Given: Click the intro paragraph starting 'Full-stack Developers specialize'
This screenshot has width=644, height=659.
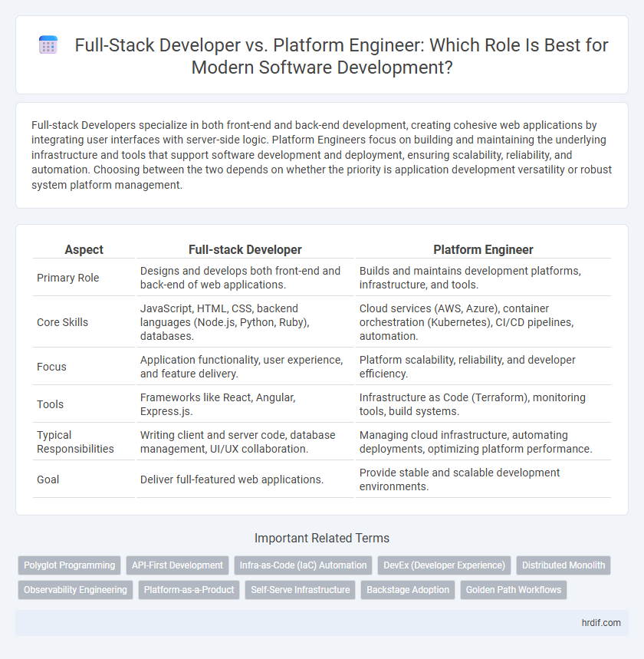Looking at the screenshot, I should coord(322,155).
